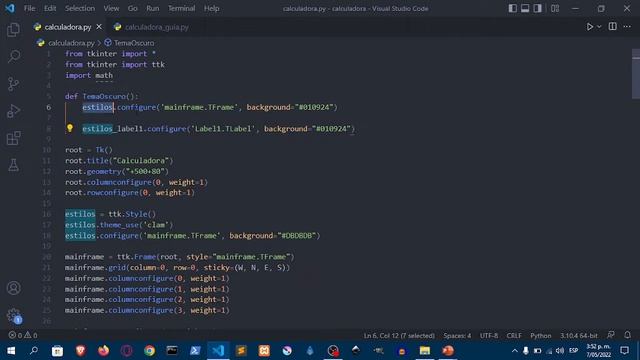
Task: Select language mode Python in status bar
Action: click(541, 336)
